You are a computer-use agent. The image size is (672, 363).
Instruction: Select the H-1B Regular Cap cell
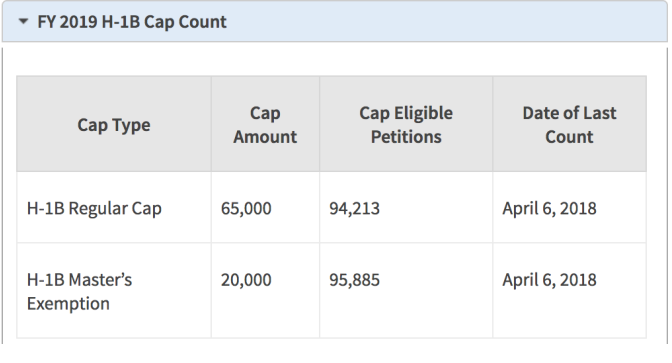114,208
